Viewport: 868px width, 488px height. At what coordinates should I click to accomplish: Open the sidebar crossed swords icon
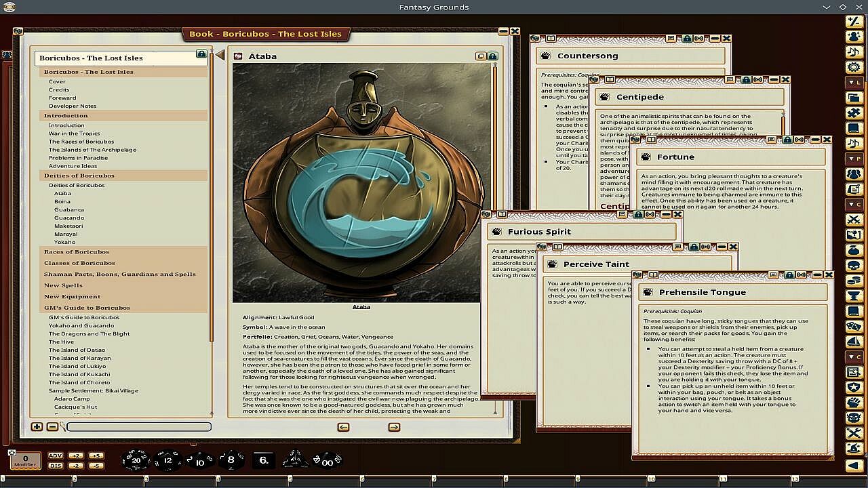tap(854, 220)
